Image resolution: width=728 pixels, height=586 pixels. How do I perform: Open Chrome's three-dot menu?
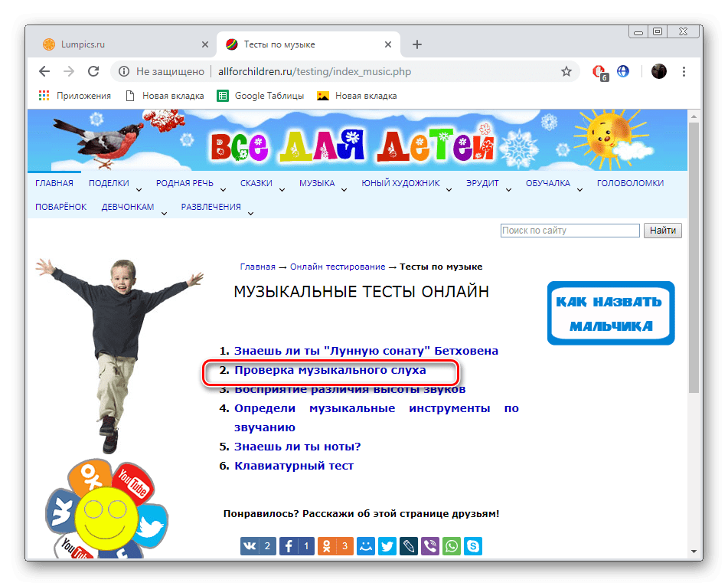coord(684,70)
